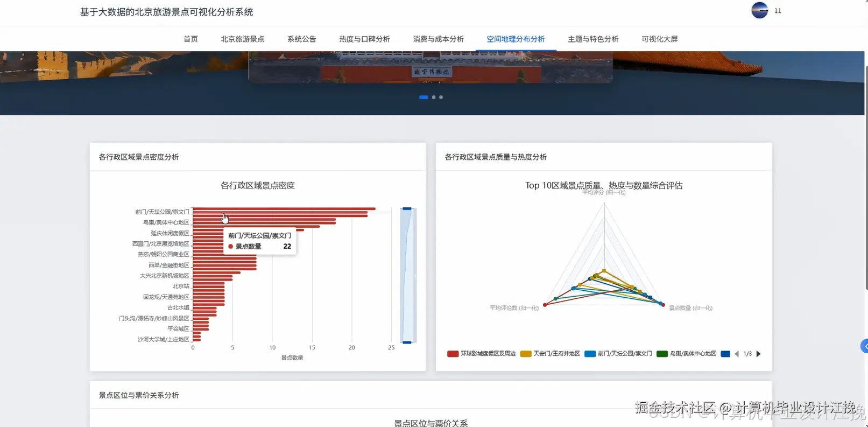
Task: Open the 可视化大屏 page
Action: 659,39
